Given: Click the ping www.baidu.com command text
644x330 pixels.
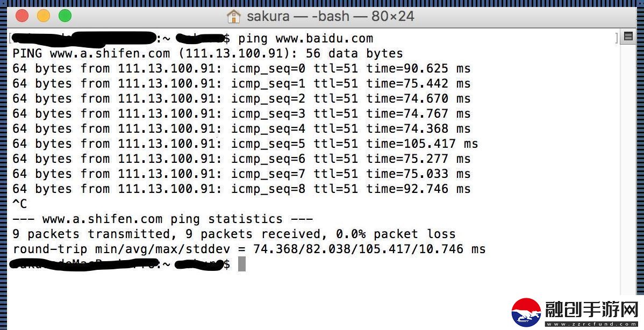Looking at the screenshot, I should (305, 39).
